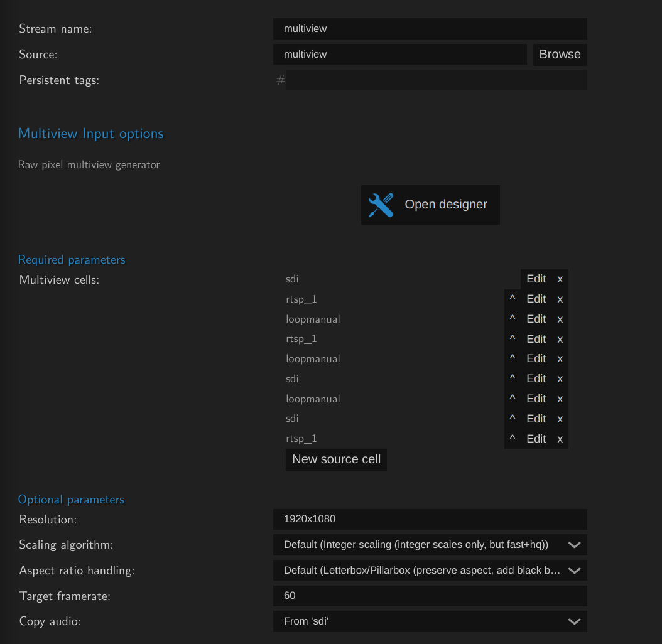The width and height of the screenshot is (662, 644).
Task: Click into the Persistent tags field
Action: 436,80
